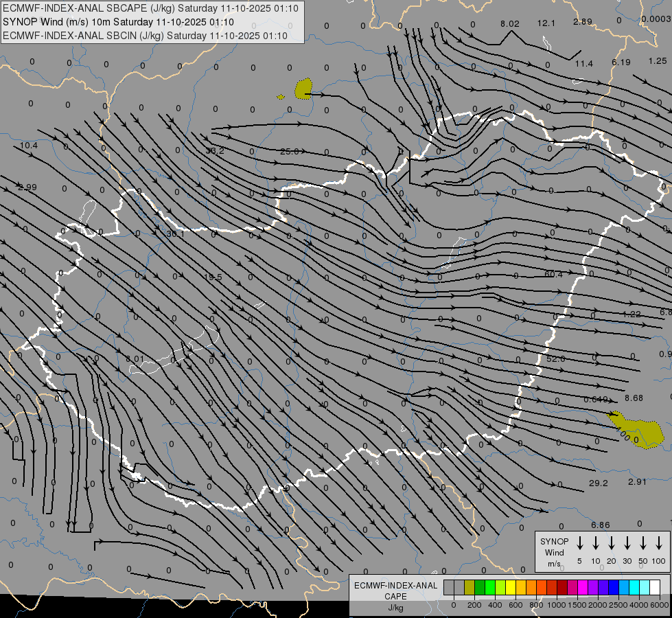This screenshot has height=618, width=672.
Task: Click the 100 m/s wind arrow symbol
Action: 659,543
